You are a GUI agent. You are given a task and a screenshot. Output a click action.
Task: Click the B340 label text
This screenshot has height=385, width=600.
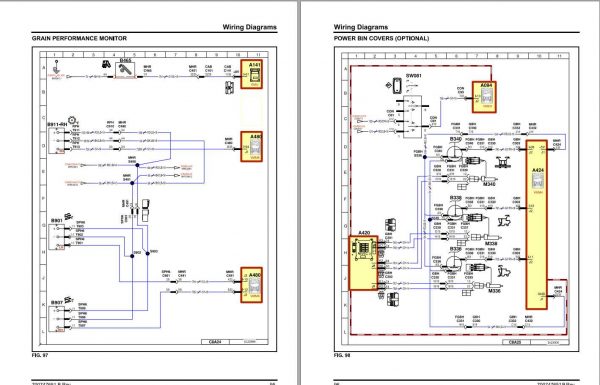point(455,139)
